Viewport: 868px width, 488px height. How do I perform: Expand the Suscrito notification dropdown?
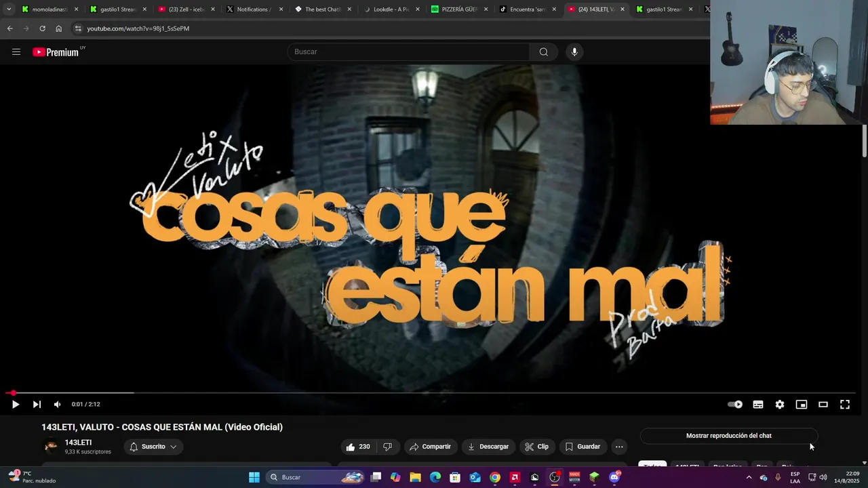[x=153, y=447]
